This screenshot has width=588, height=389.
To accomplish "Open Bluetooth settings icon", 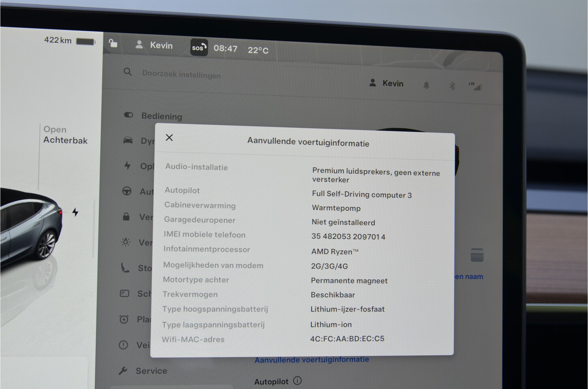I will 452,86.
